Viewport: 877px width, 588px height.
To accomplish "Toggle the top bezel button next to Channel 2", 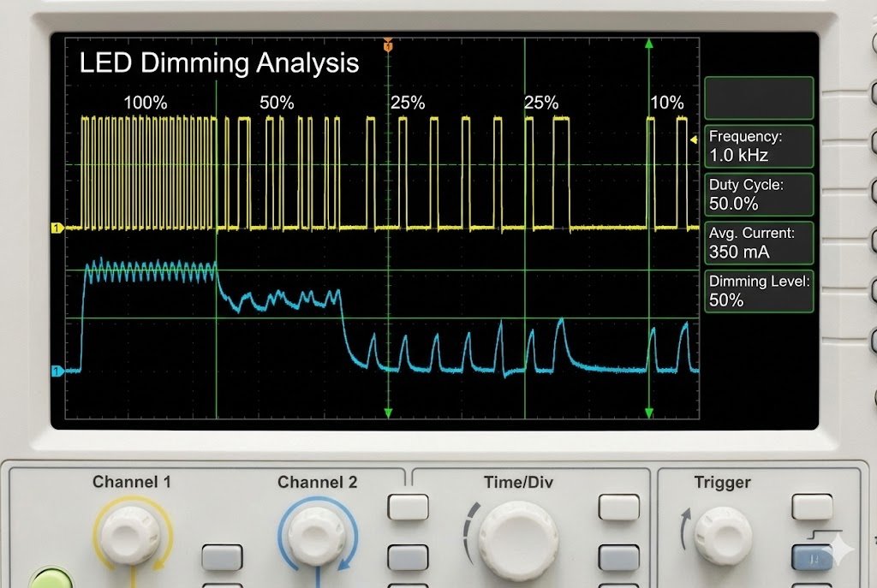I will click(x=409, y=507).
